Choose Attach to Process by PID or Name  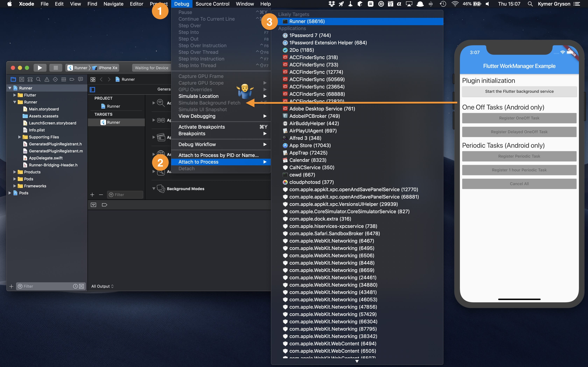[x=218, y=155]
